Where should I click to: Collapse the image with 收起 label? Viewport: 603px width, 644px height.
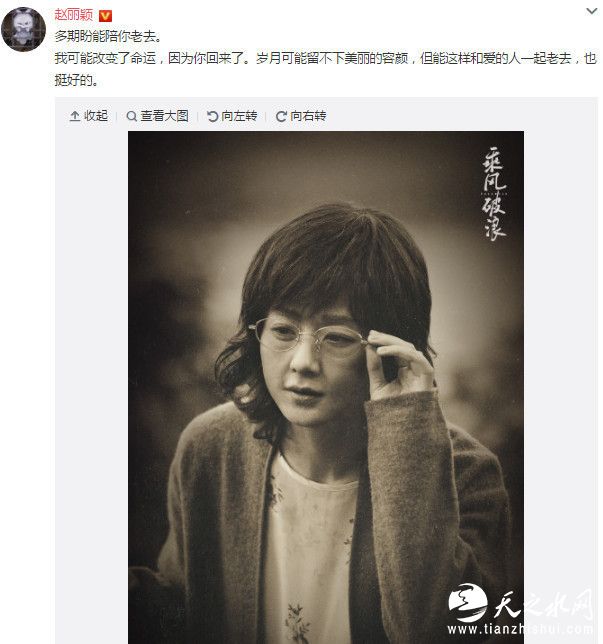click(96, 116)
